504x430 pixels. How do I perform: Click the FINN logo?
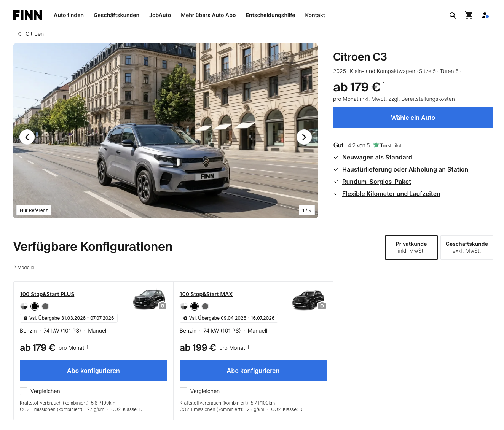tap(27, 15)
